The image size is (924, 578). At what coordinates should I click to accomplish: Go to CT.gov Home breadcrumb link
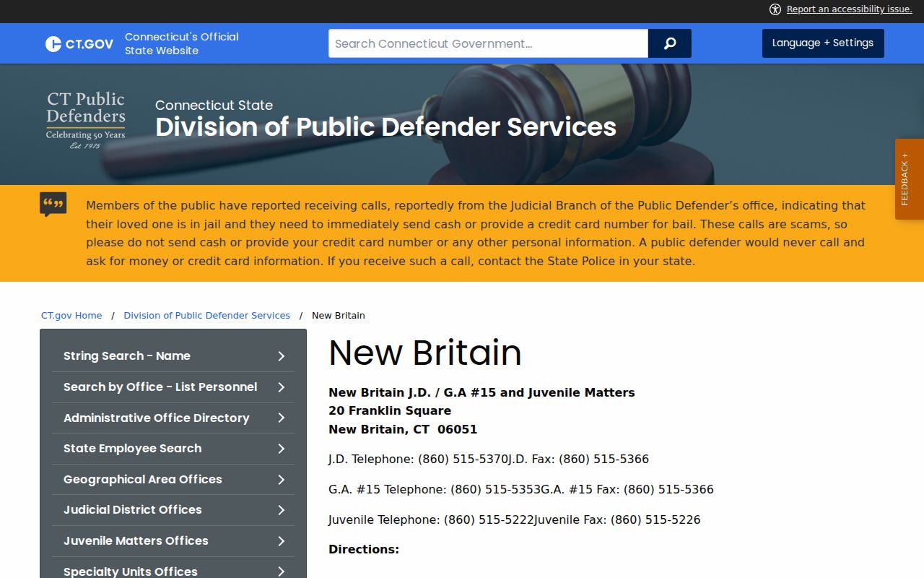(x=71, y=316)
